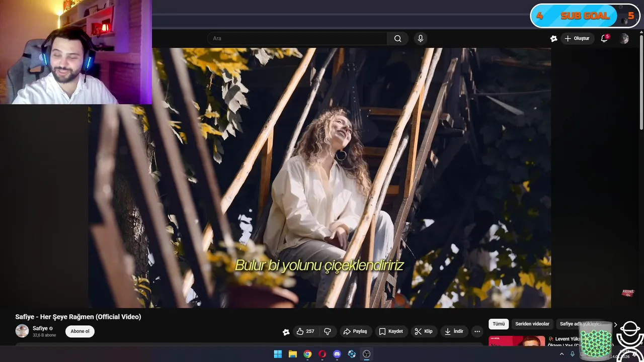The width and height of the screenshot is (644, 362).
Task: Open the account avatar menu
Action: [624, 39]
